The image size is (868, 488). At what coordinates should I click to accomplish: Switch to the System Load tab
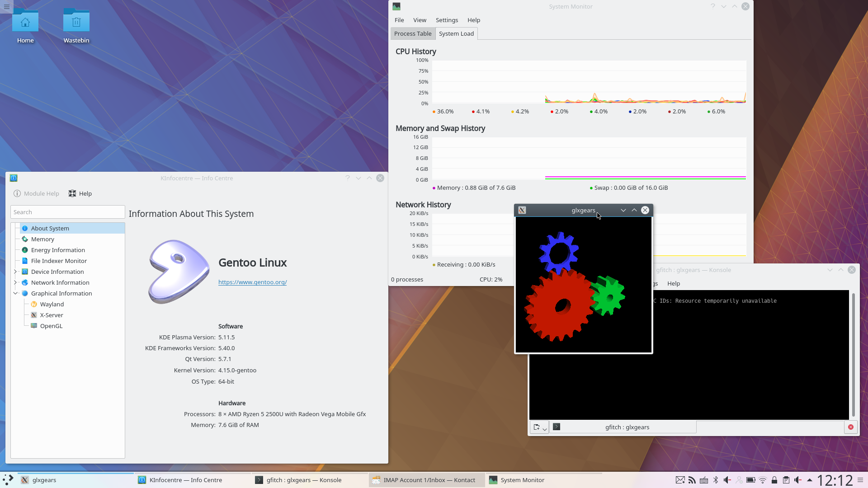pos(456,33)
